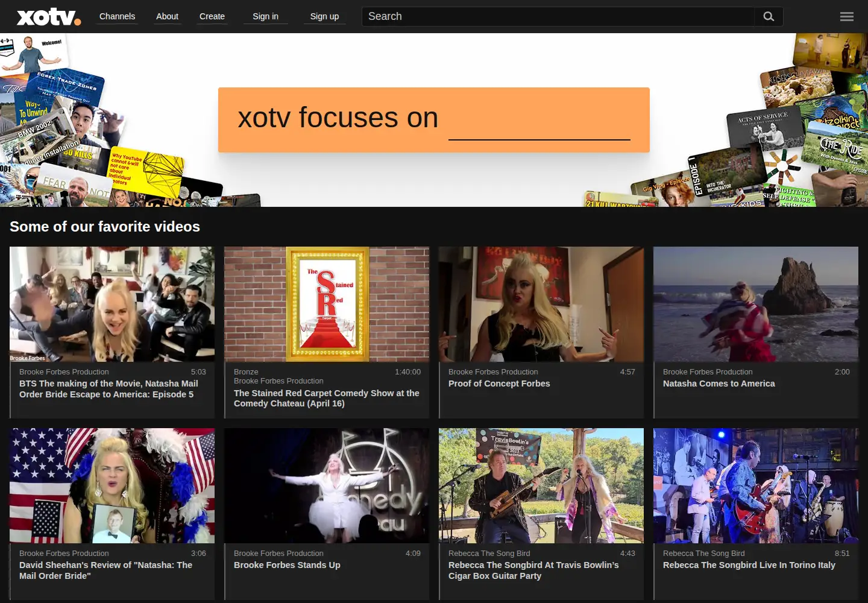The image size is (868, 603).
Task: Click the 1:40:00 duration label
Action: coord(408,372)
